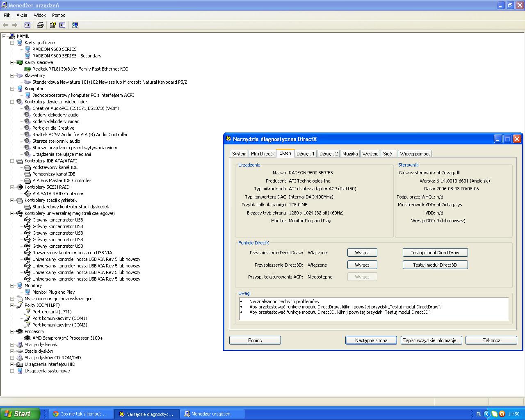The height and width of the screenshot is (420, 525).
Task: Click the Testuj moduł DirectDraw button
Action: click(x=435, y=253)
